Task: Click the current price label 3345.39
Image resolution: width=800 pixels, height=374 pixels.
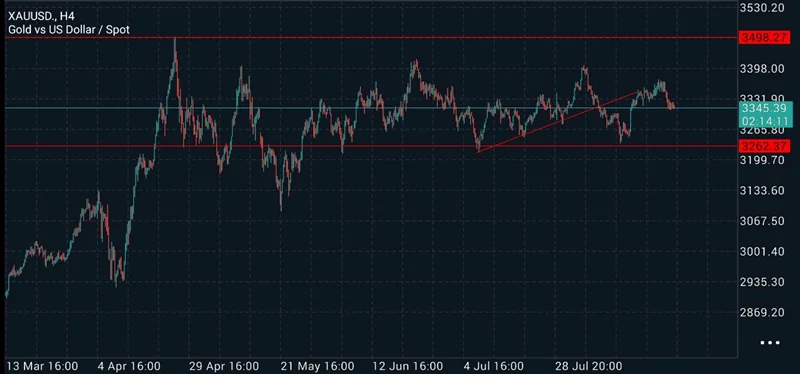Action: (765, 108)
